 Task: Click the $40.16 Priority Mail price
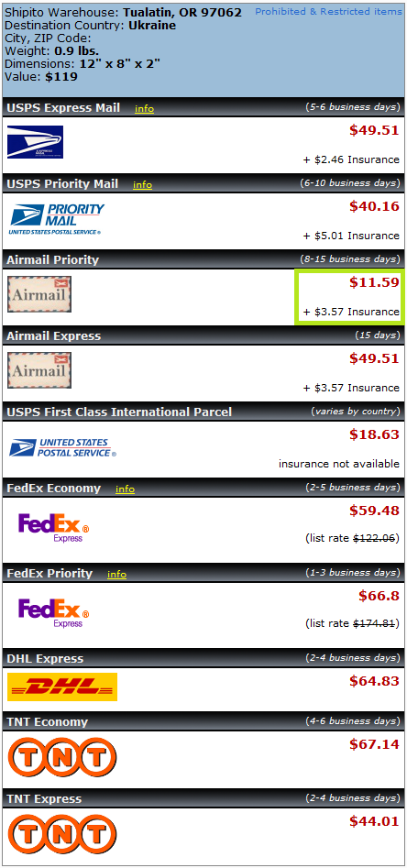point(374,206)
